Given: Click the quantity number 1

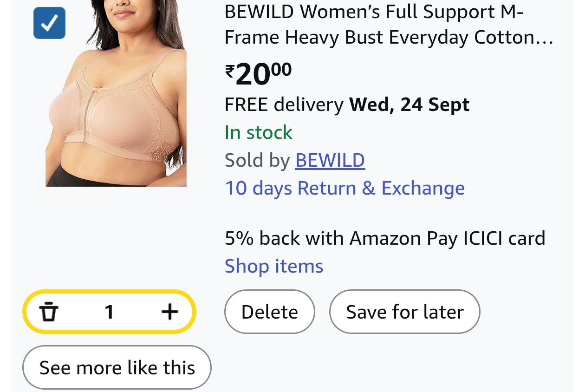Looking at the screenshot, I should (x=109, y=312).
